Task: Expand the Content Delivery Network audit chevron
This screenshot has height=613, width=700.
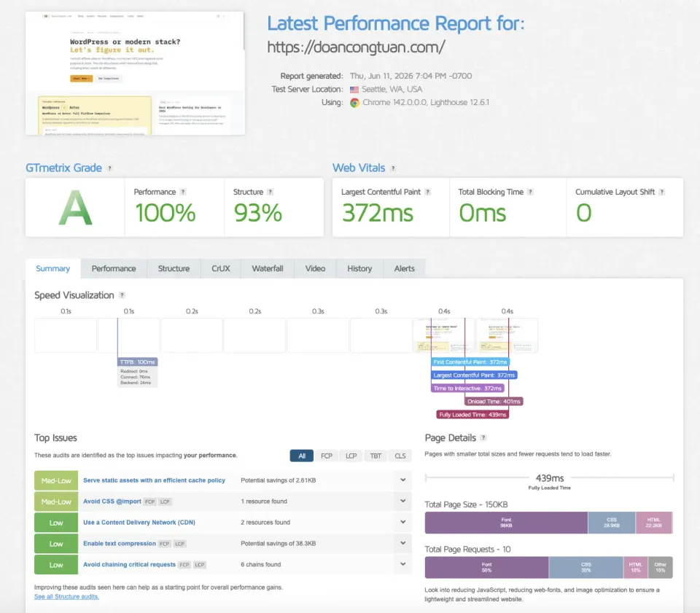Action: 402,522
